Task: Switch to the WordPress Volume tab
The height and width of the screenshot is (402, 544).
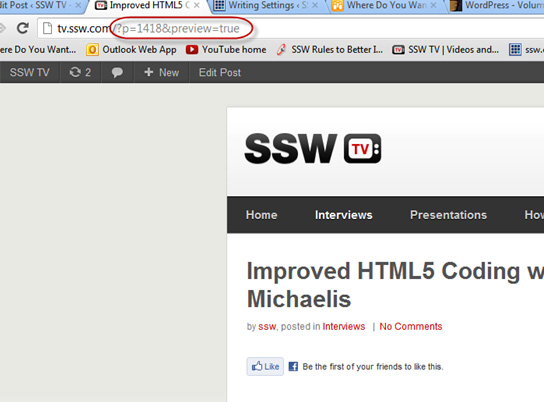Action: click(x=496, y=5)
